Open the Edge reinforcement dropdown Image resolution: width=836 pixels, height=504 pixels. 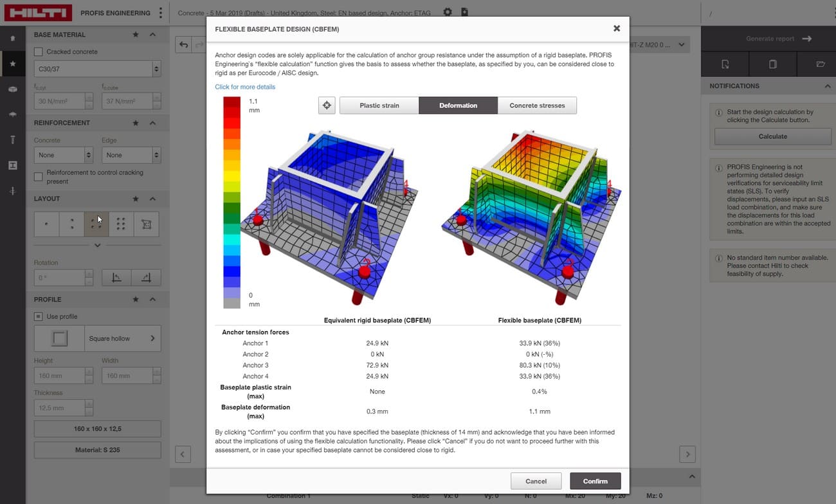click(131, 155)
